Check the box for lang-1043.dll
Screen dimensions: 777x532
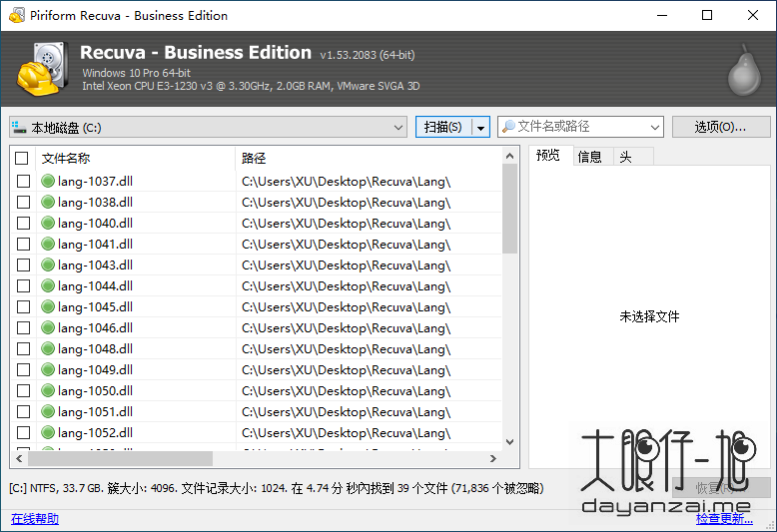pos(23,266)
